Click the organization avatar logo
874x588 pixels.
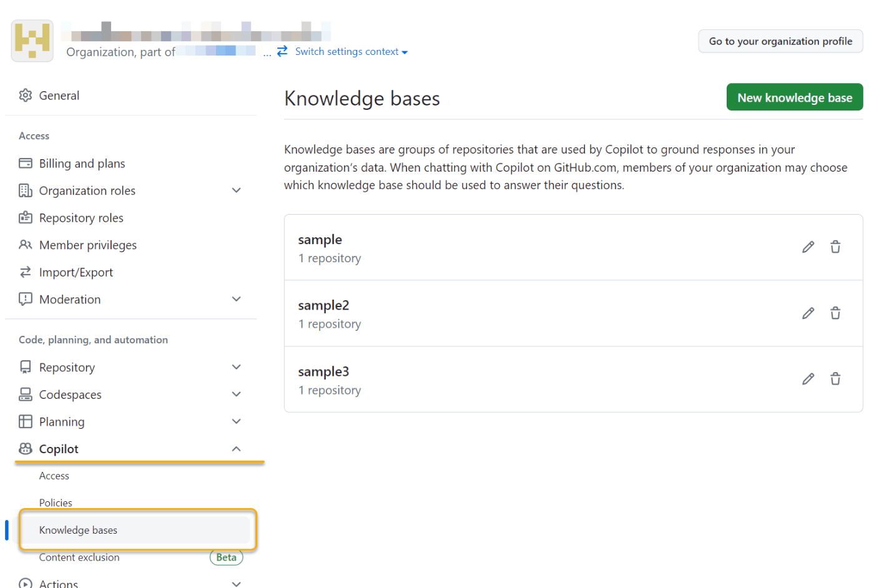(x=32, y=40)
